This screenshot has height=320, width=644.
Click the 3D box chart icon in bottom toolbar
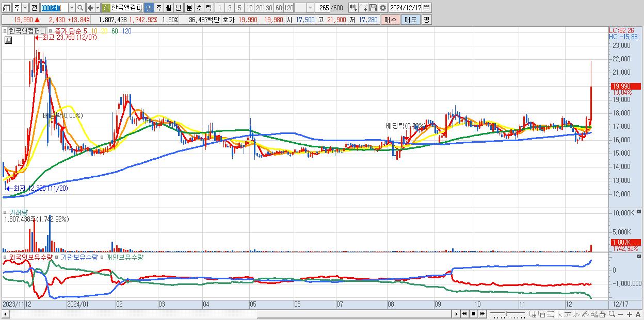pyautogui.click(x=594, y=314)
